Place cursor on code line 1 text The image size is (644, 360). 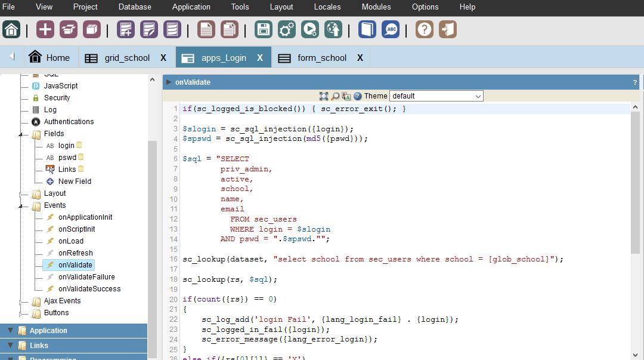point(294,109)
